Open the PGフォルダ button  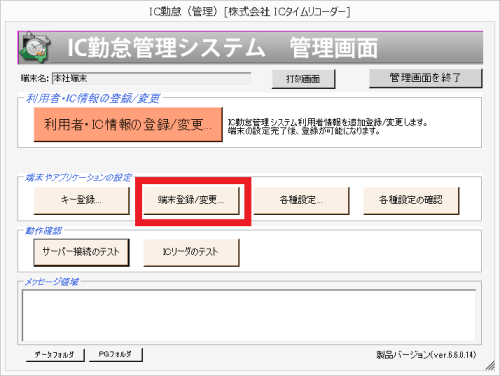pos(116,355)
